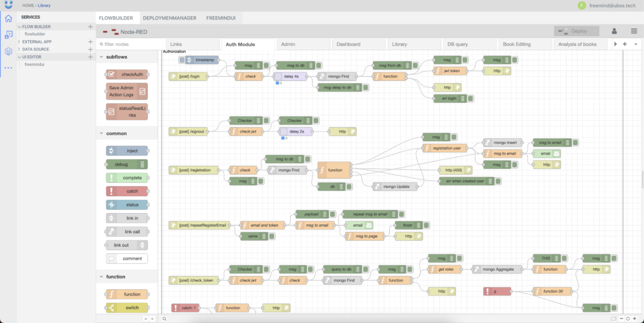Open the FREEMINDUI tab
This screenshot has height=323, width=644.
click(x=221, y=18)
